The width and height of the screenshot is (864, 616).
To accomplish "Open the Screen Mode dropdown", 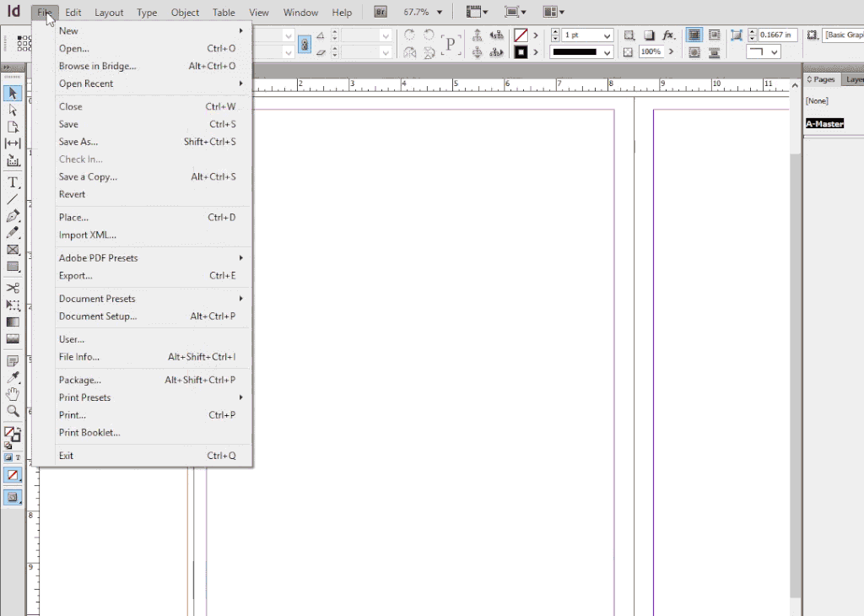I will 516,12.
